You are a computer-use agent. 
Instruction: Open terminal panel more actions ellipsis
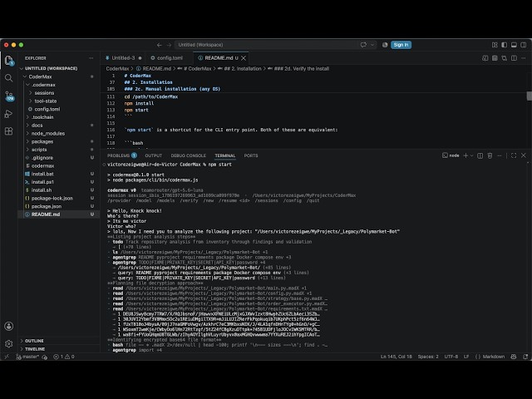pos(499,155)
